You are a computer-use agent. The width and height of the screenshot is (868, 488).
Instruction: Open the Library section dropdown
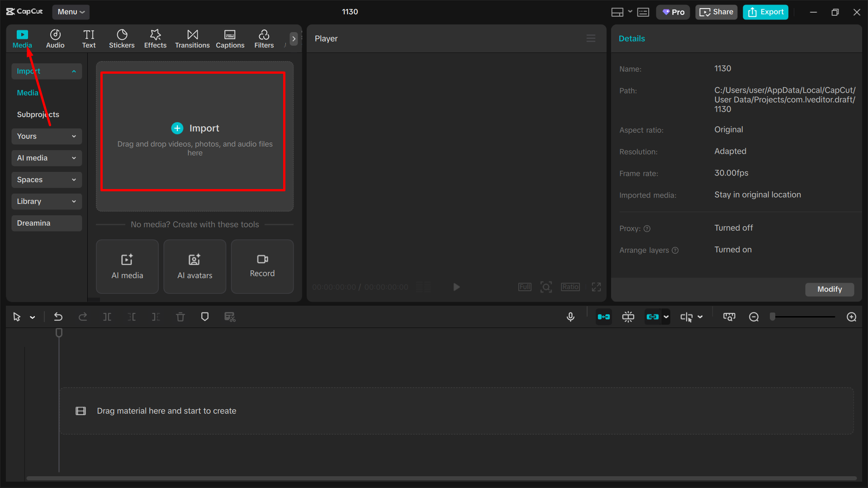tap(46, 201)
